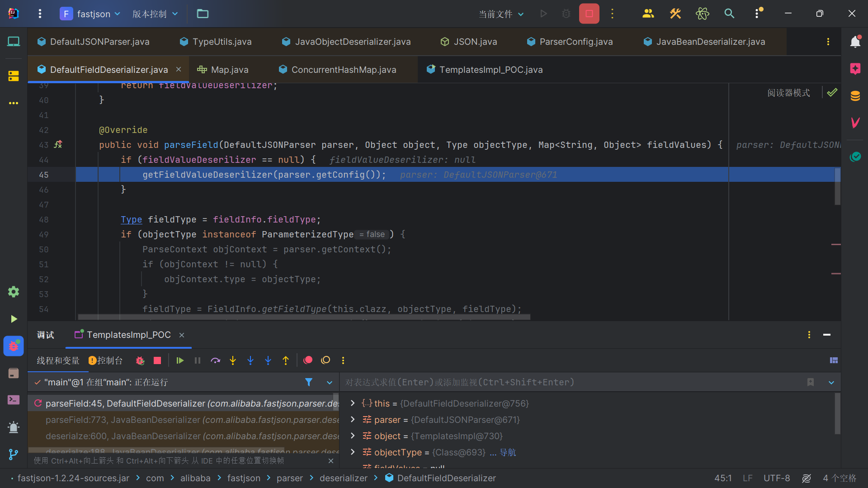Close the DefaultFieldDeserializer.java tab
Image resolution: width=868 pixels, height=488 pixels.
tap(179, 69)
